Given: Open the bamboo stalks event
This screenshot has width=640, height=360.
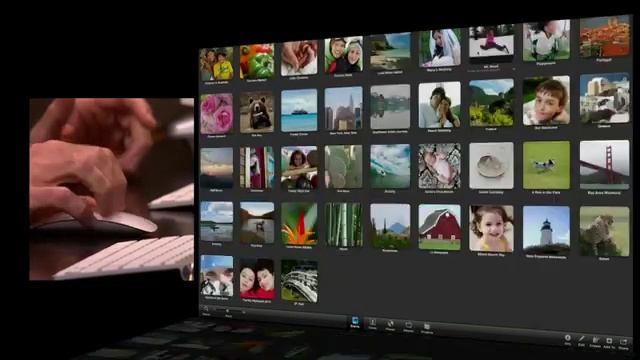Looking at the screenshot, I should pos(344,225).
